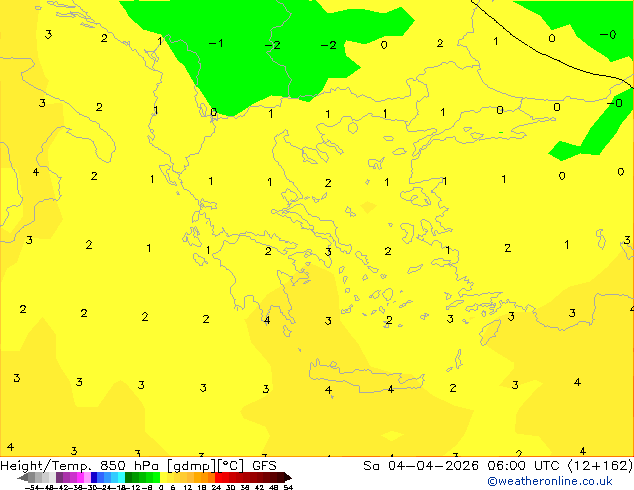Click the bright red legend swatch above 24
Screen dimensions: 634x490
[x=218, y=477]
